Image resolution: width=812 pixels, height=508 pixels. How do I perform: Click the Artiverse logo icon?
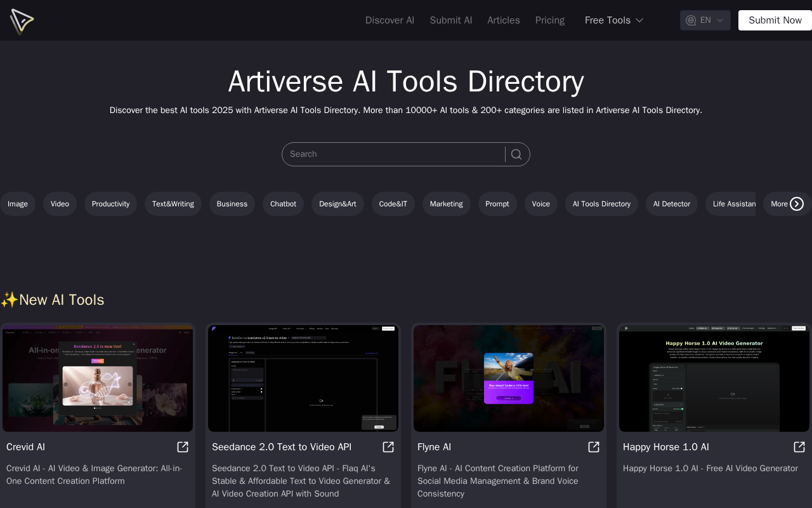coord(22,21)
